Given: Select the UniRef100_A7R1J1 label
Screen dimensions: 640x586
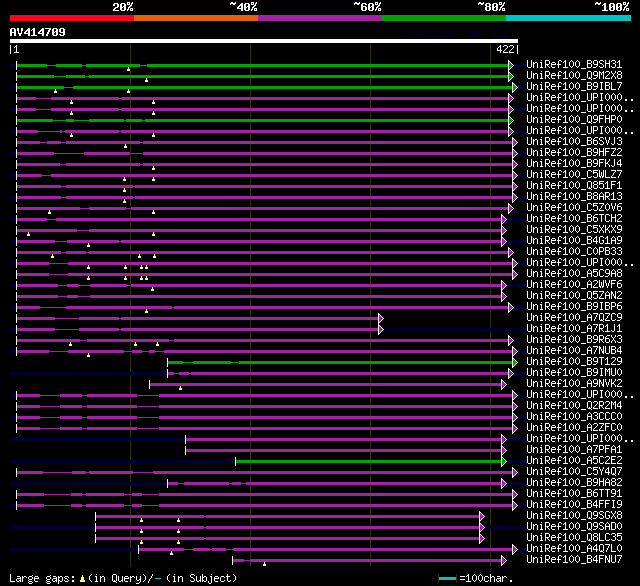Looking at the screenshot, I should coord(574,329).
